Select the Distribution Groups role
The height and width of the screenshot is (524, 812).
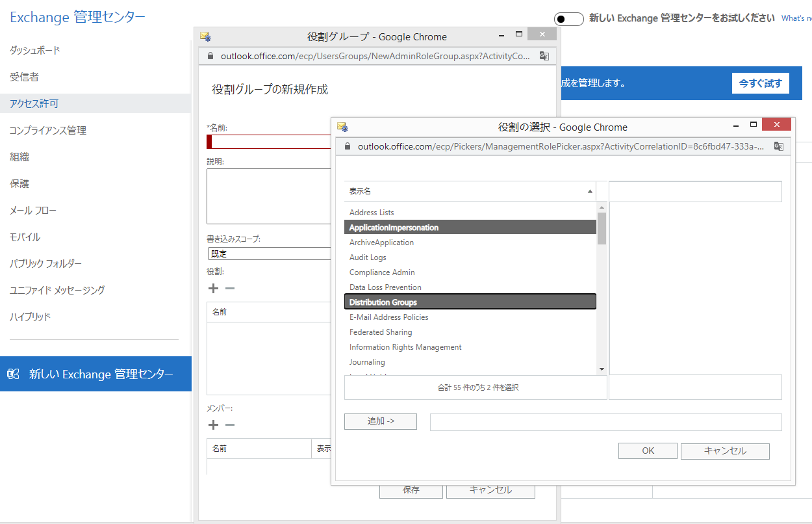click(x=470, y=302)
